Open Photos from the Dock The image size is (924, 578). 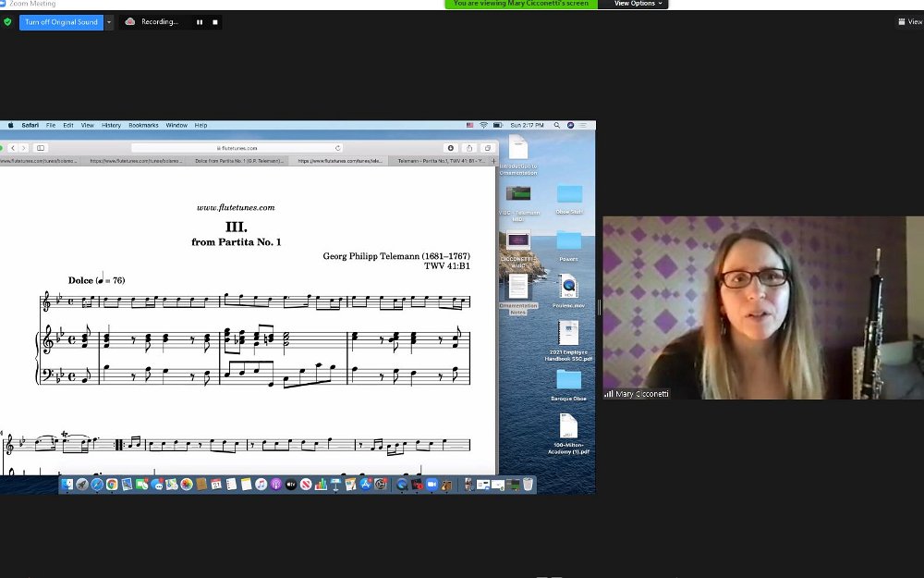click(x=187, y=485)
